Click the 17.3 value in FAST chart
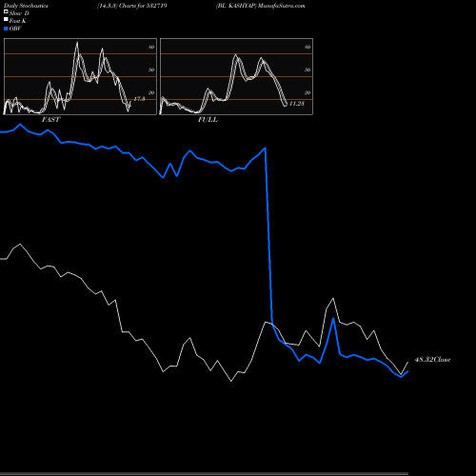The width and height of the screenshot is (476, 476). point(139,99)
